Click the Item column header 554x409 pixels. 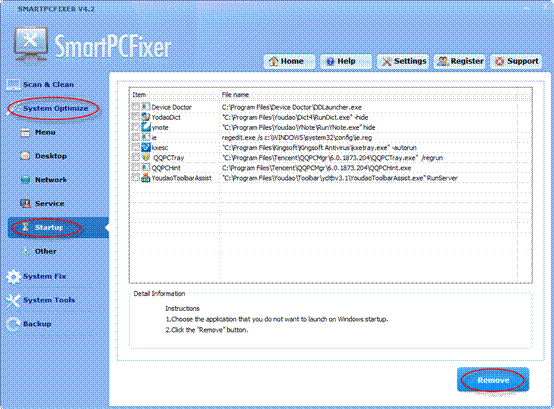tap(139, 95)
